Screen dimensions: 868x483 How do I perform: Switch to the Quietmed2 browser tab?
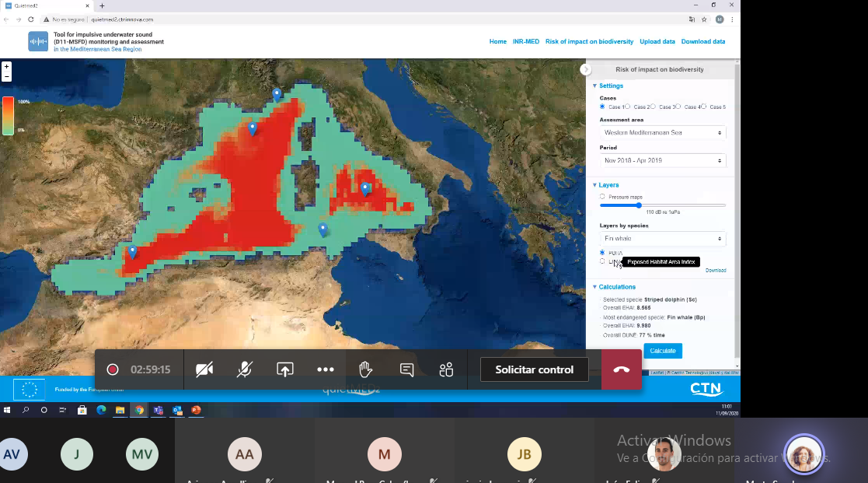click(x=47, y=5)
